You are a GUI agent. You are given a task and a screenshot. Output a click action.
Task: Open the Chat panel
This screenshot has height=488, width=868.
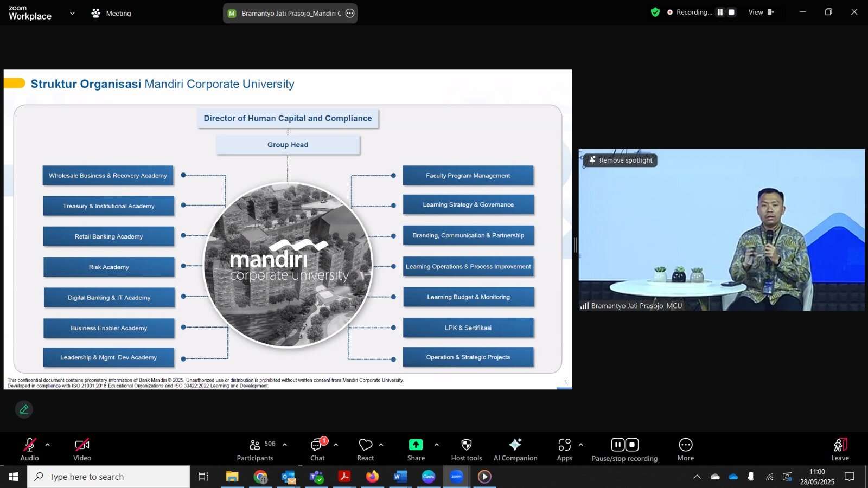(317, 450)
